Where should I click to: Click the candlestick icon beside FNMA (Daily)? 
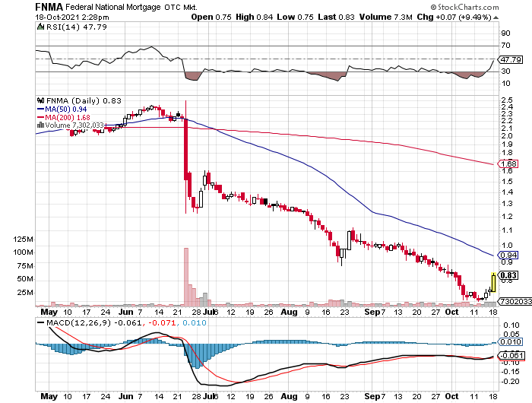tap(41, 100)
